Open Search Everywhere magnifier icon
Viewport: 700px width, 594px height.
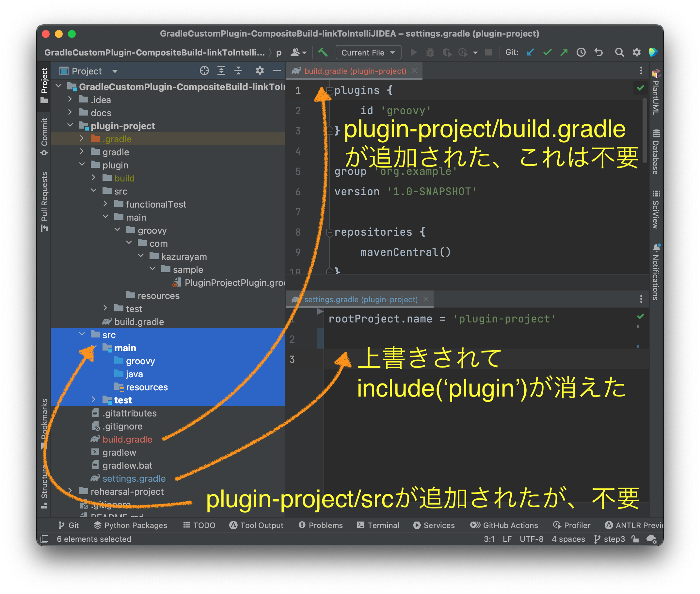[x=619, y=52]
